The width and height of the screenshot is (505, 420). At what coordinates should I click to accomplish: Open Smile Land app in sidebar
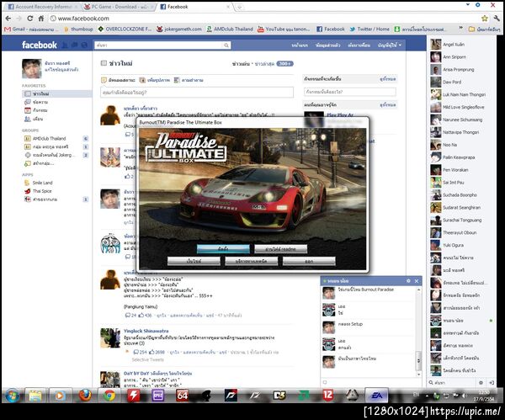tap(42, 183)
